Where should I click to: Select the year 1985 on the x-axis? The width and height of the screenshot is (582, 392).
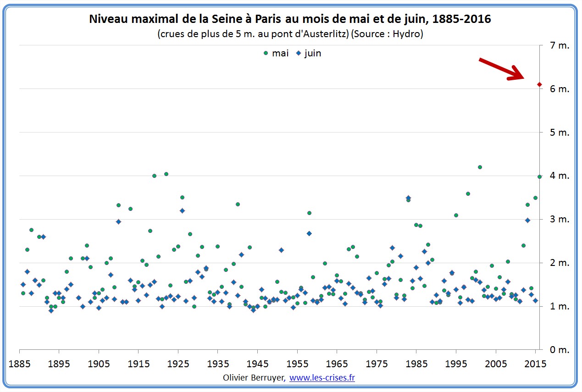click(416, 364)
